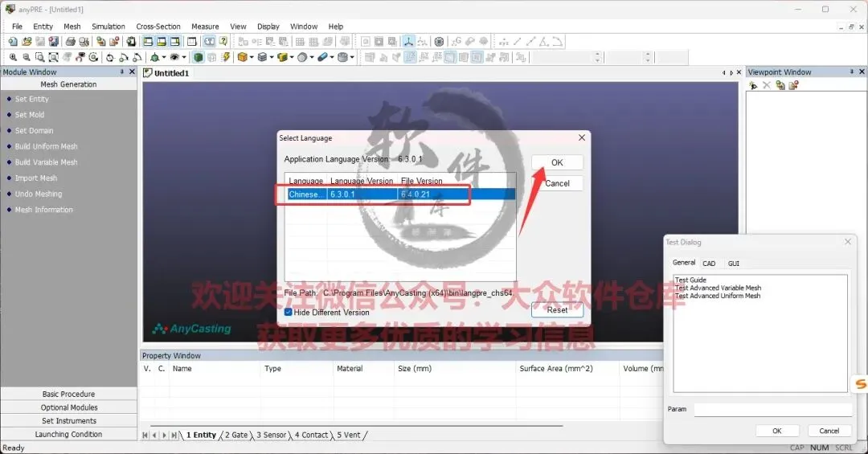
Task: Click Set Entity in Module Window
Action: point(31,99)
